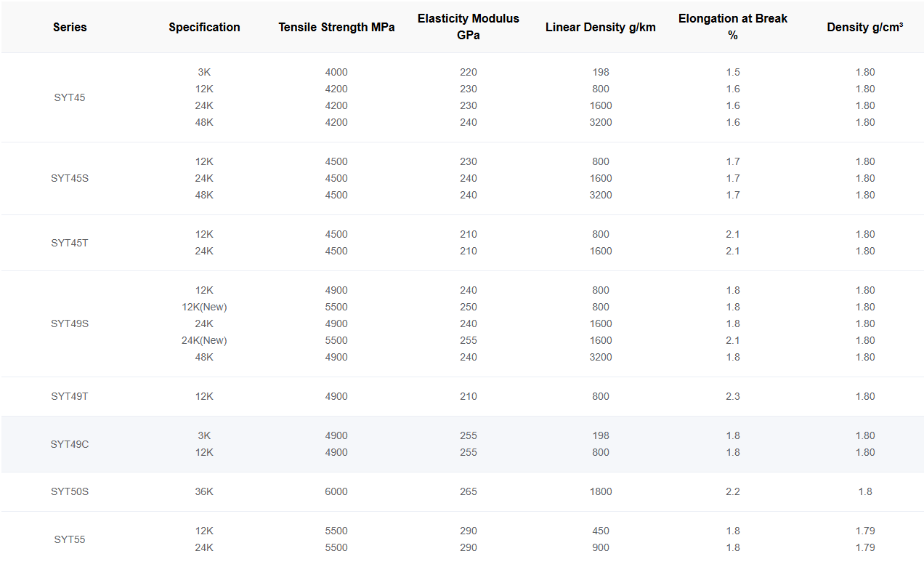Screen dimensions: 924x567
Task: Select the 24K(New) specification entry
Action: tap(204, 340)
